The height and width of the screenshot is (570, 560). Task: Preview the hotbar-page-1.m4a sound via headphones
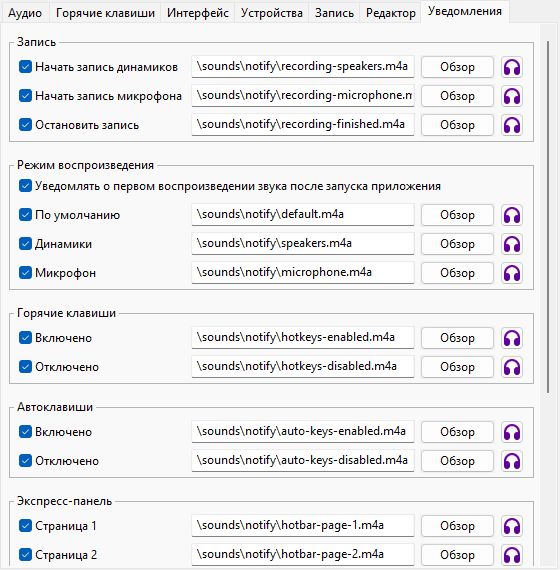[512, 526]
